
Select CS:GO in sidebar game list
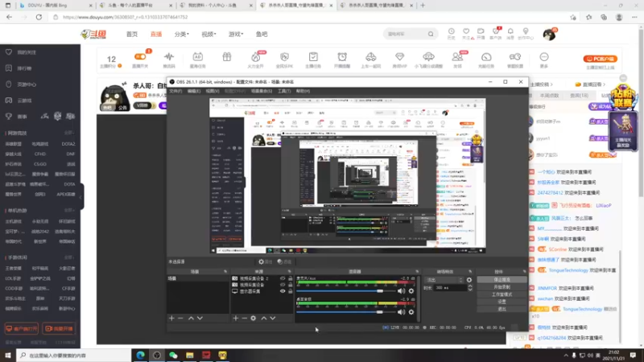point(39,164)
